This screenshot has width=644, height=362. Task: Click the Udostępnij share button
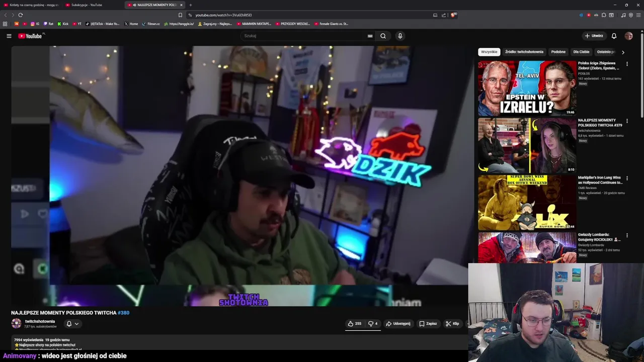pos(398,324)
